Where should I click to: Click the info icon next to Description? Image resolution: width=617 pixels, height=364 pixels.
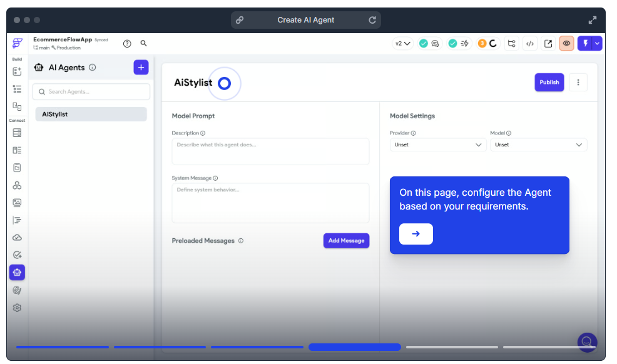coord(203,133)
